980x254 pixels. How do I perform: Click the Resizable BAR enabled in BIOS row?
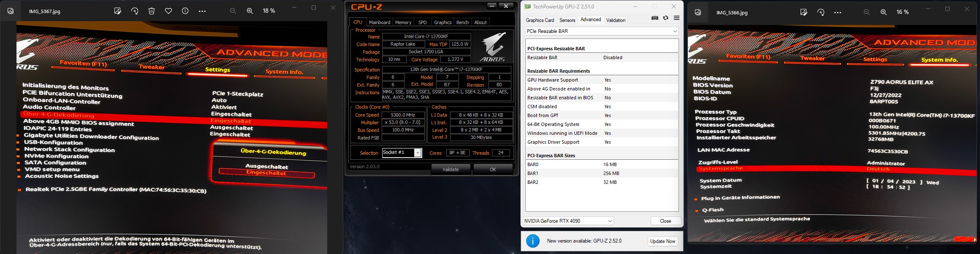click(x=602, y=98)
